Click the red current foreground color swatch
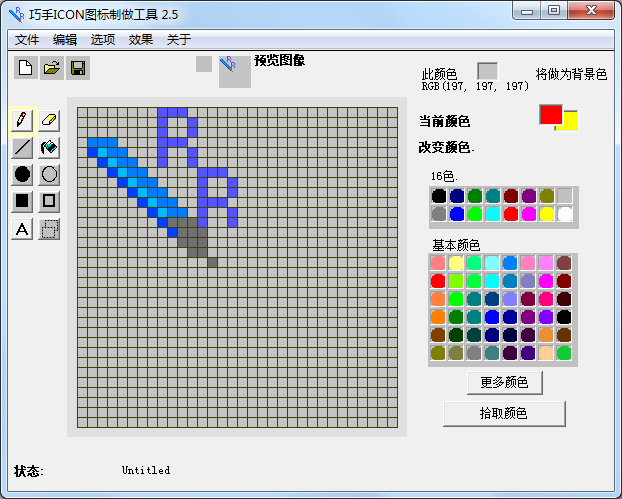 550,114
